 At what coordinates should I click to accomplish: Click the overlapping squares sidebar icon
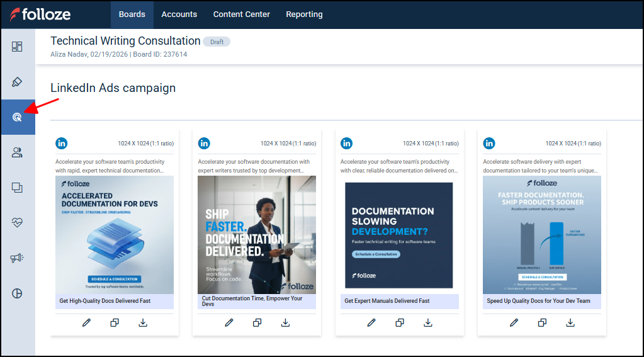(x=17, y=188)
